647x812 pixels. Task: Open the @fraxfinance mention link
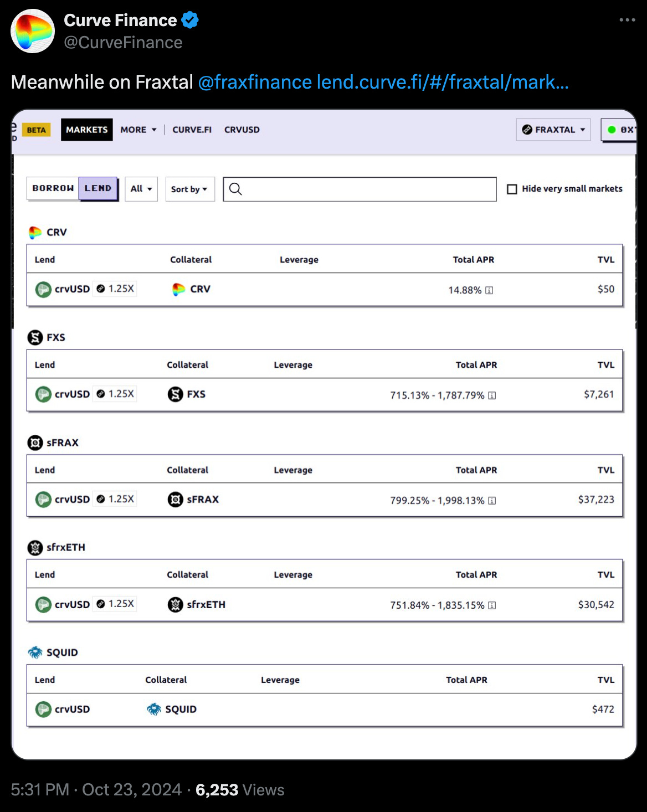point(255,82)
